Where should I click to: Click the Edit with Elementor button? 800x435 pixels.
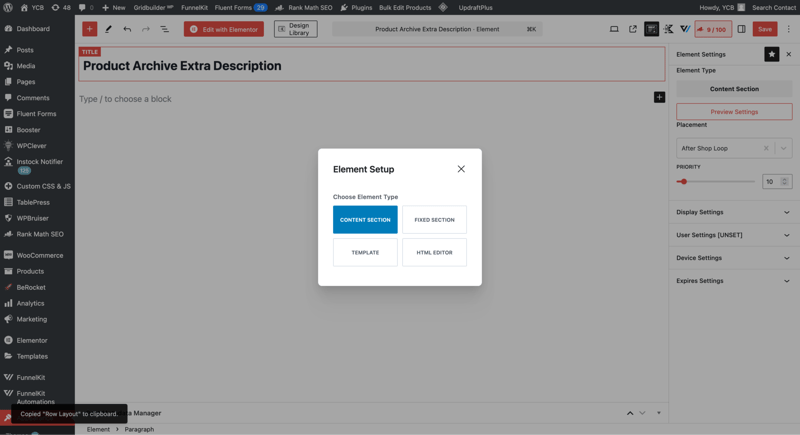[x=224, y=29]
